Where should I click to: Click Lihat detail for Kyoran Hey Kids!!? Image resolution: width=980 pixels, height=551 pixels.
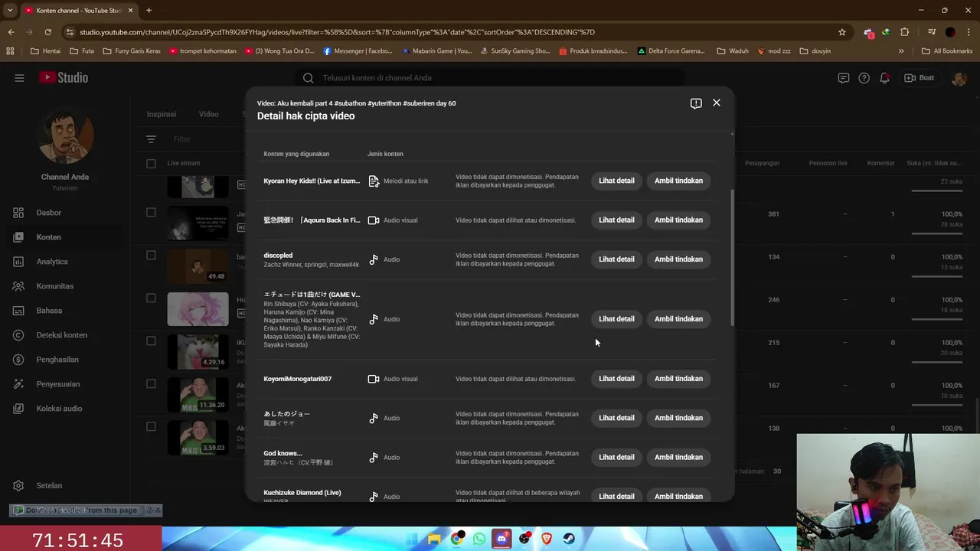coord(616,181)
